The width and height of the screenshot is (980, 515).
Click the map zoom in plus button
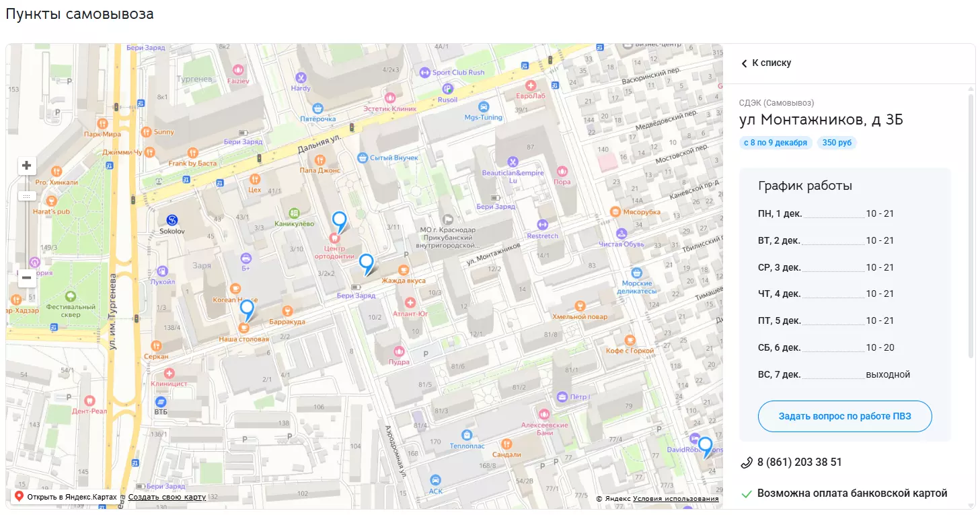tap(27, 166)
